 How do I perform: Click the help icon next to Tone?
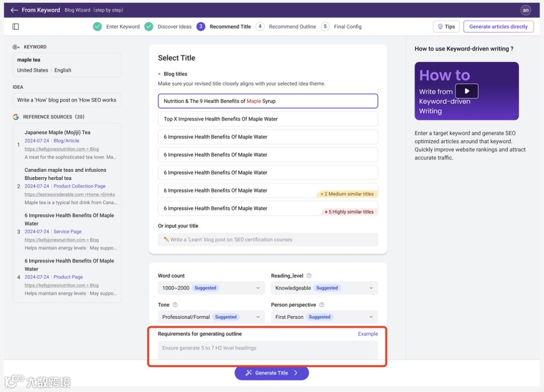(175, 304)
